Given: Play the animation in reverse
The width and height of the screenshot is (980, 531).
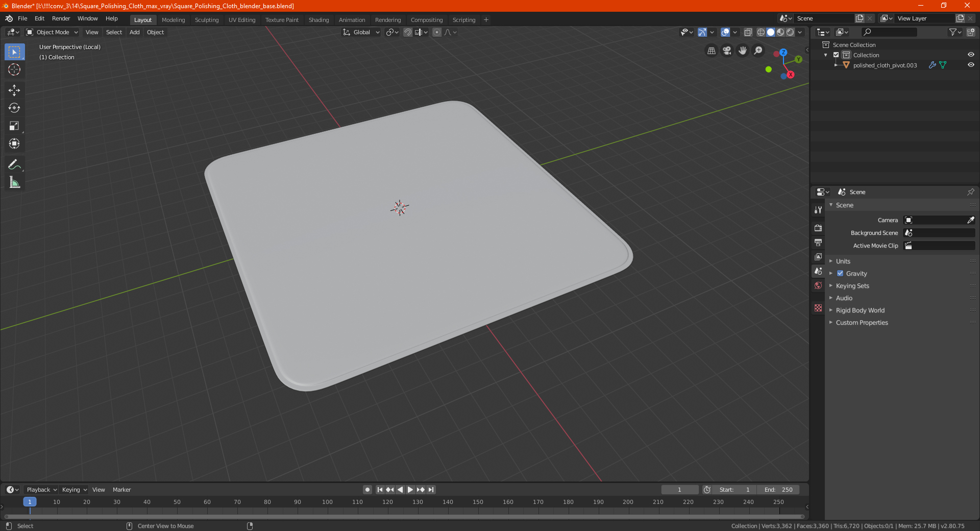Looking at the screenshot, I should click(x=400, y=490).
